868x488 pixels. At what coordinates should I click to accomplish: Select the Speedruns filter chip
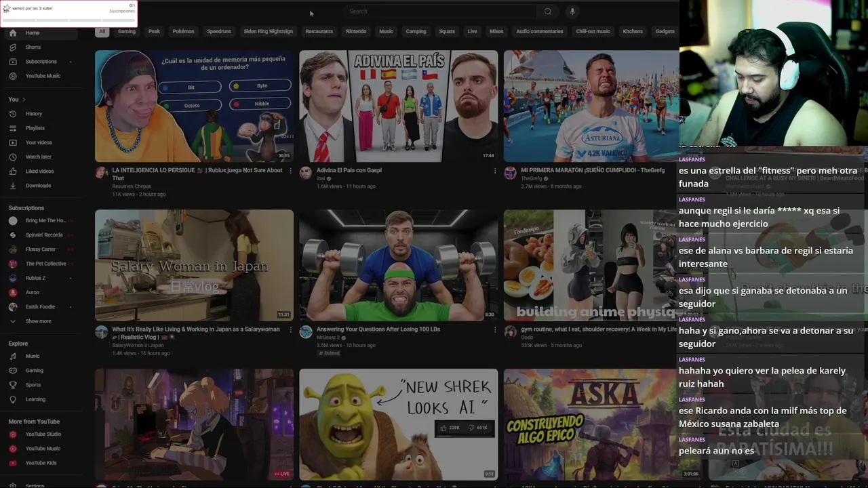click(x=219, y=31)
